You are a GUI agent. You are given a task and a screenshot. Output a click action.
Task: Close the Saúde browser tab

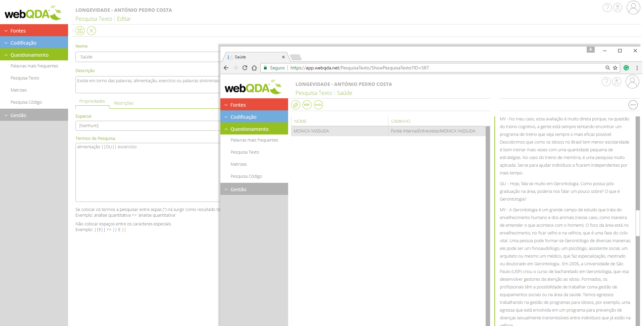pyautogui.click(x=283, y=57)
